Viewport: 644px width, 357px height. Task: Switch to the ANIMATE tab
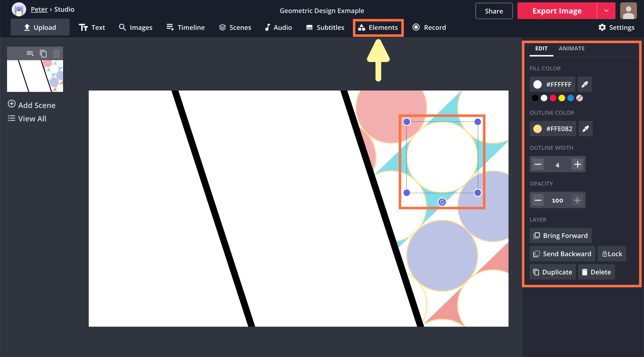pyautogui.click(x=572, y=49)
